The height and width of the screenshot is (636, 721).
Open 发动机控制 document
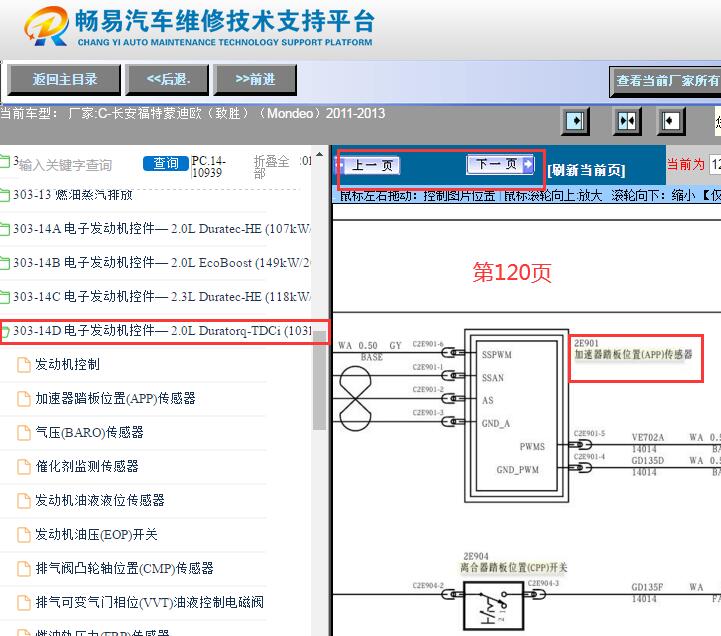click(67, 364)
